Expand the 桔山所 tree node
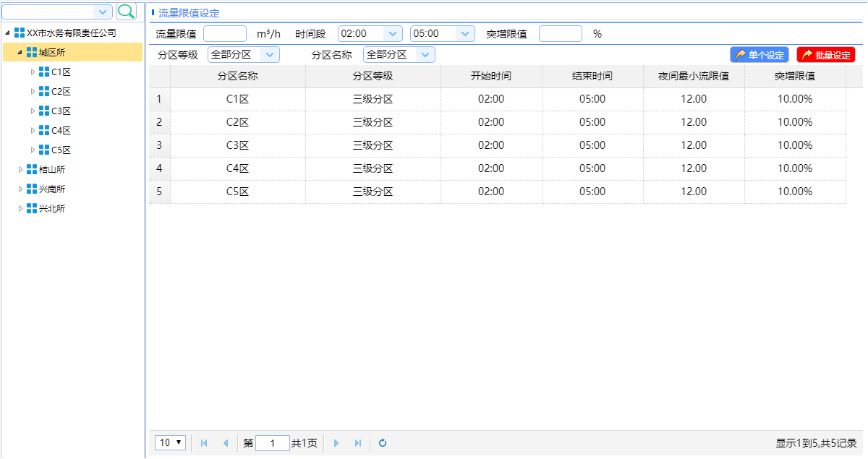868x459 pixels. pos(20,169)
